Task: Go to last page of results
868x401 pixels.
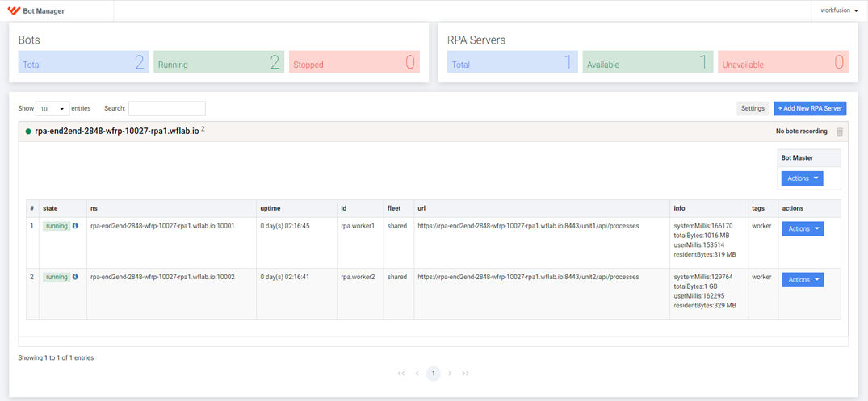Action: click(466, 374)
